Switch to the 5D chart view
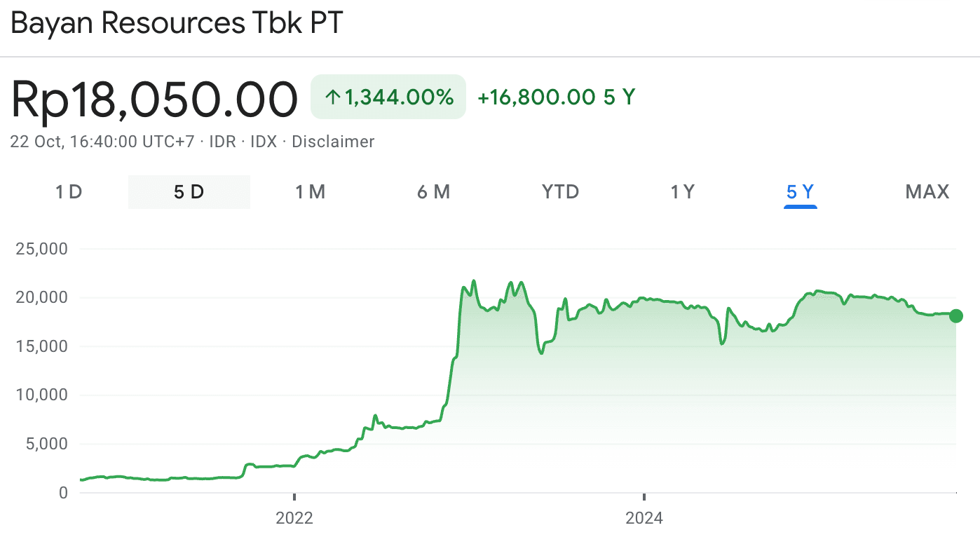The image size is (980, 537). (189, 191)
